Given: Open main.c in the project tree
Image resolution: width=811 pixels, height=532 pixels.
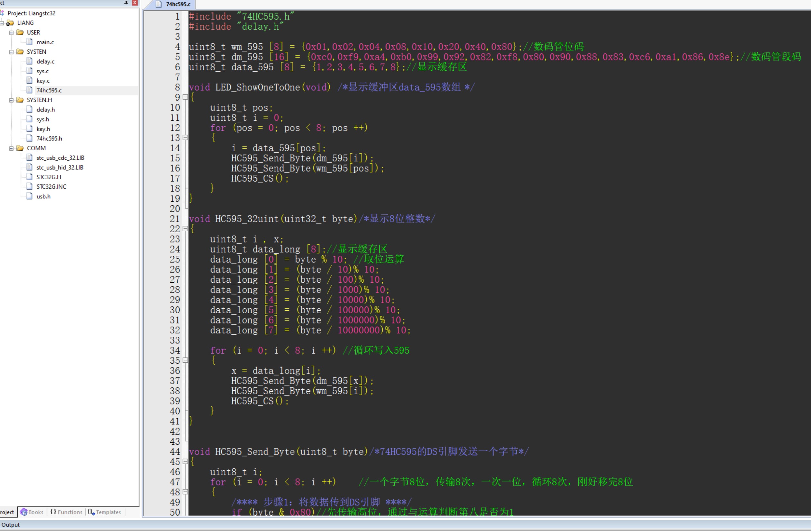Looking at the screenshot, I should coord(45,42).
